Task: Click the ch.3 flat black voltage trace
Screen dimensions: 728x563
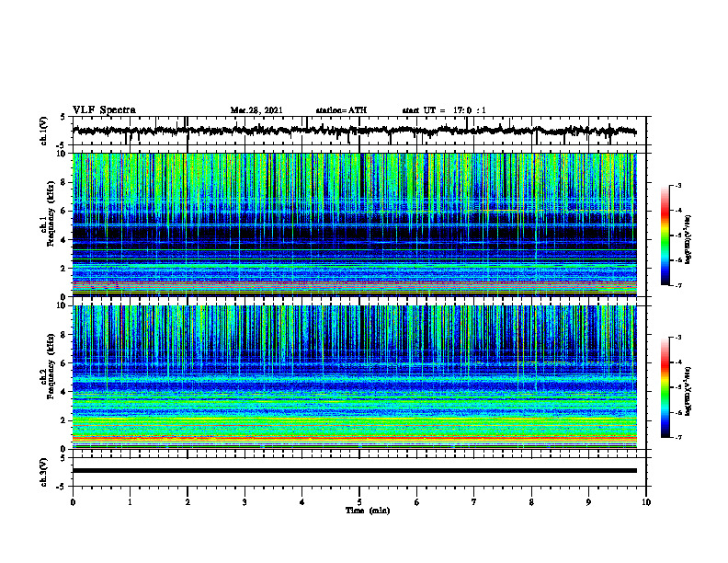Action: [x=354, y=471]
